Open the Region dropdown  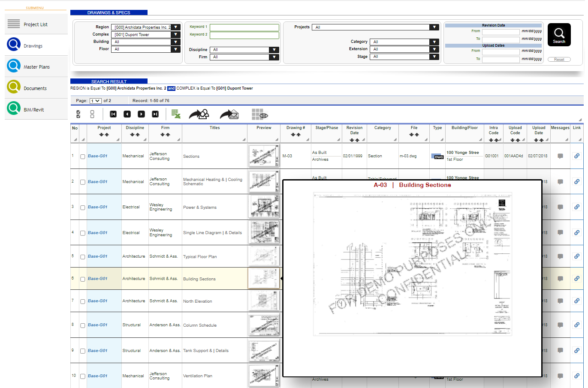[175, 27]
